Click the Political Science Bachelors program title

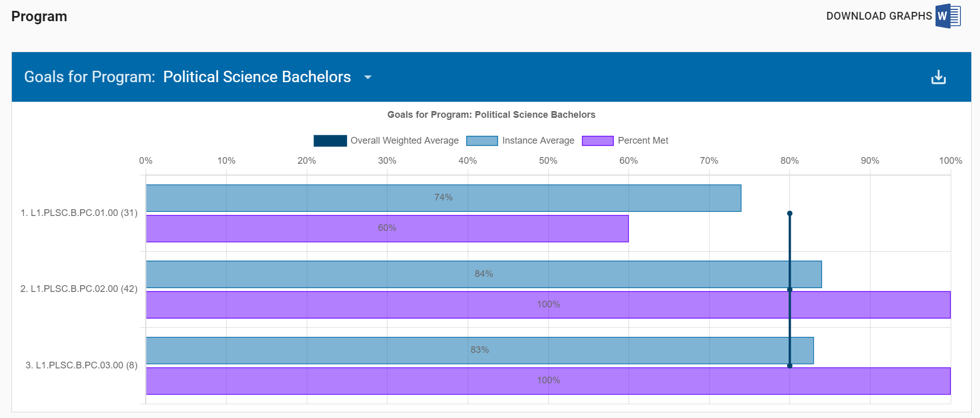[257, 77]
